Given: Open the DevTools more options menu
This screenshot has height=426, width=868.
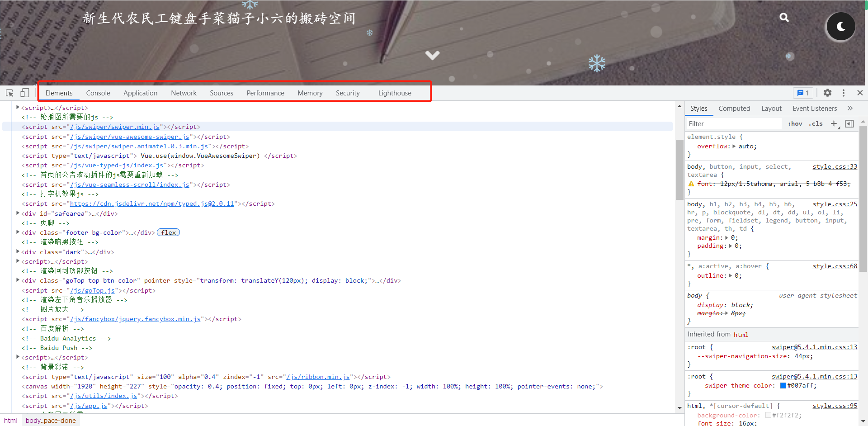Looking at the screenshot, I should point(844,93).
